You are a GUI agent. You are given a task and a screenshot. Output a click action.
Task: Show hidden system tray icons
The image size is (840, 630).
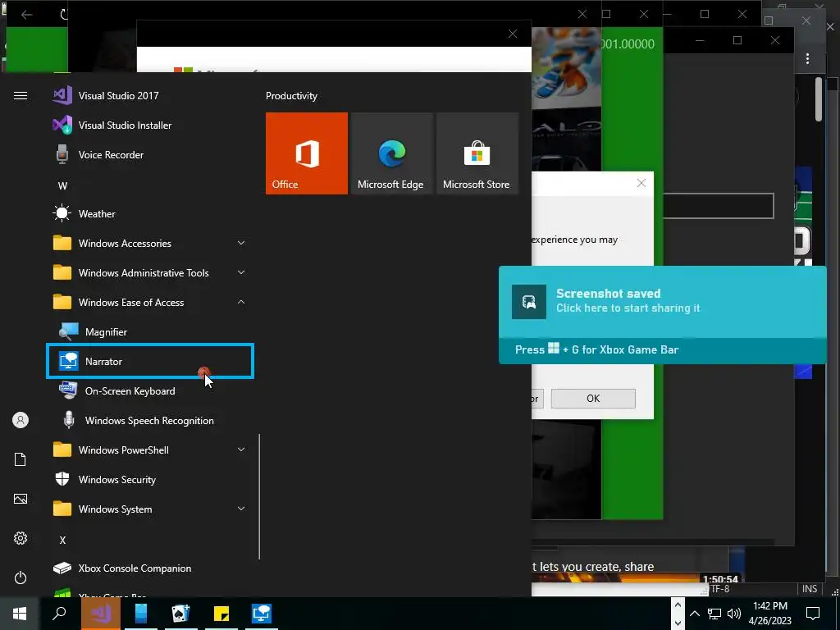pyautogui.click(x=695, y=614)
